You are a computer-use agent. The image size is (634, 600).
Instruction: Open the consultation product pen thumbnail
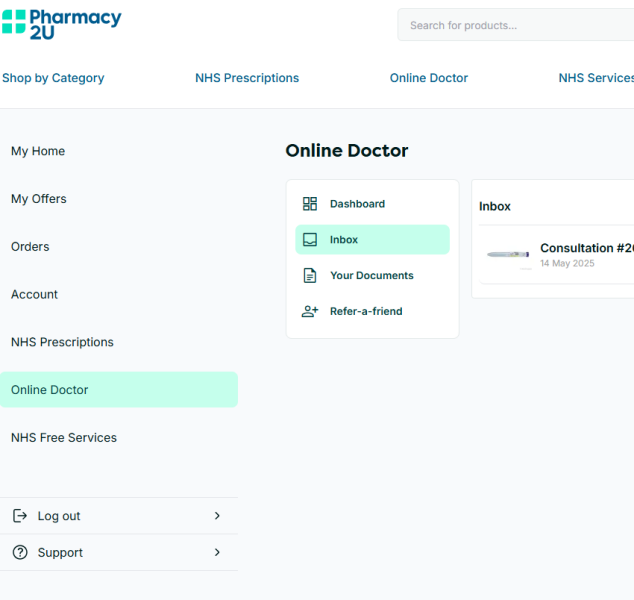click(508, 255)
